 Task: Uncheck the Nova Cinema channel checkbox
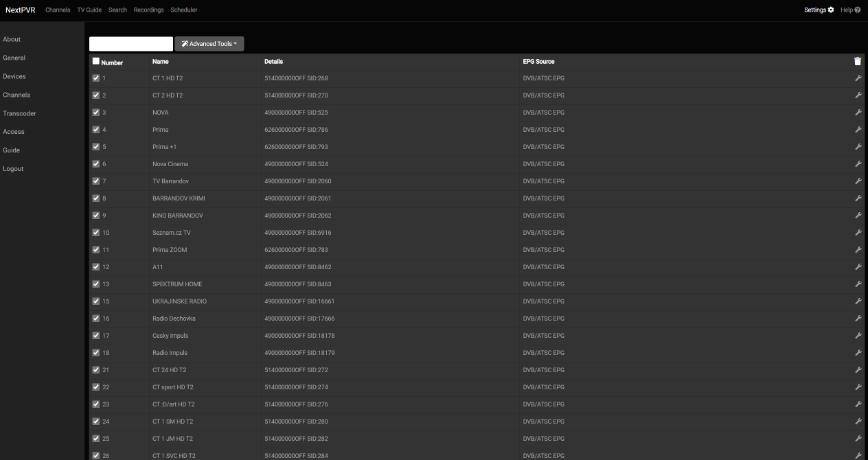click(96, 164)
